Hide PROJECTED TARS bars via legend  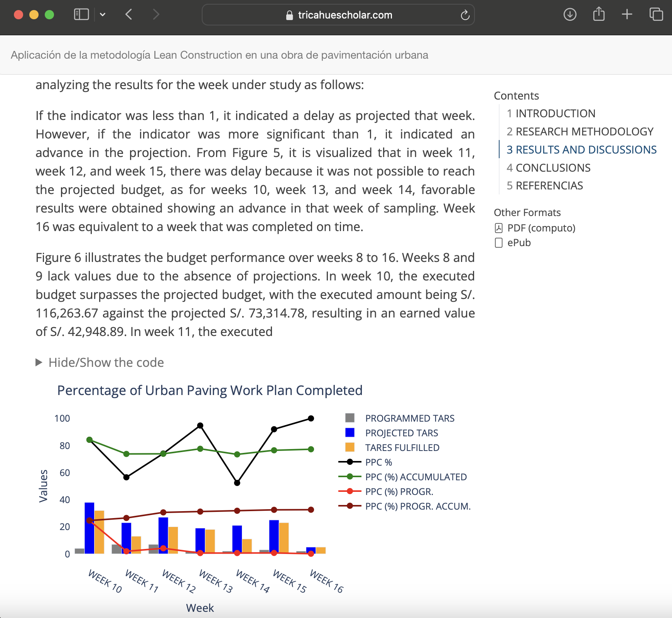[401, 433]
